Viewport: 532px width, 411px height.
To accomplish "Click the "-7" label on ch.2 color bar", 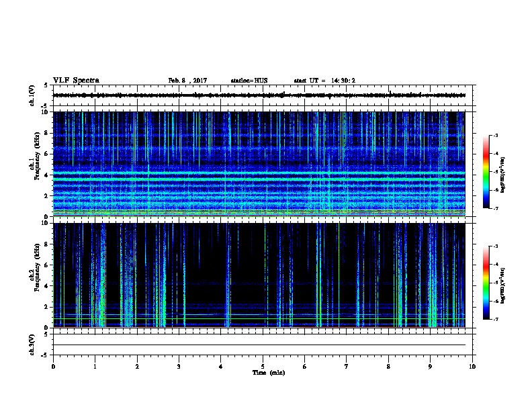I will point(495,319).
